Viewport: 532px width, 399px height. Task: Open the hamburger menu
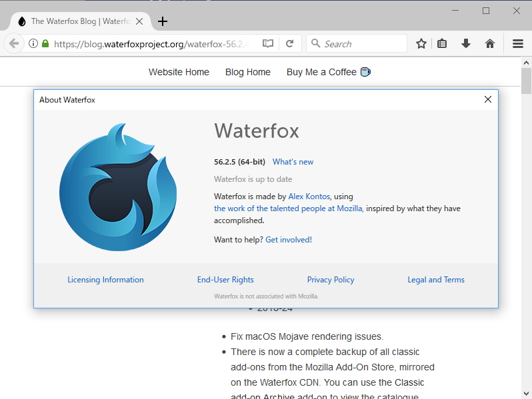[518, 43]
